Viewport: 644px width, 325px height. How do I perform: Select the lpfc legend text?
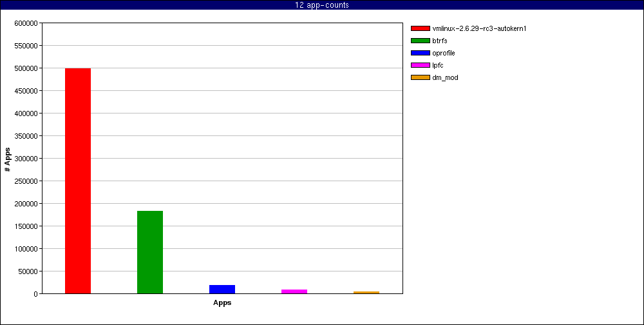coord(437,65)
